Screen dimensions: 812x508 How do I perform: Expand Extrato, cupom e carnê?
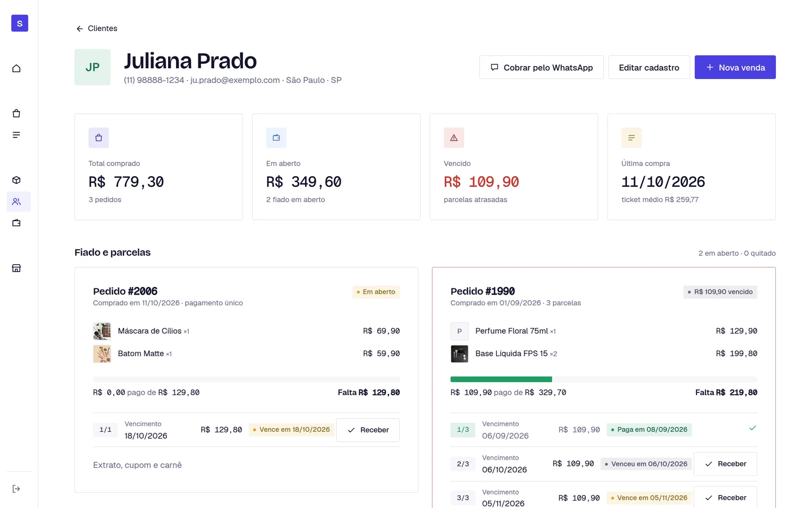coord(138,465)
